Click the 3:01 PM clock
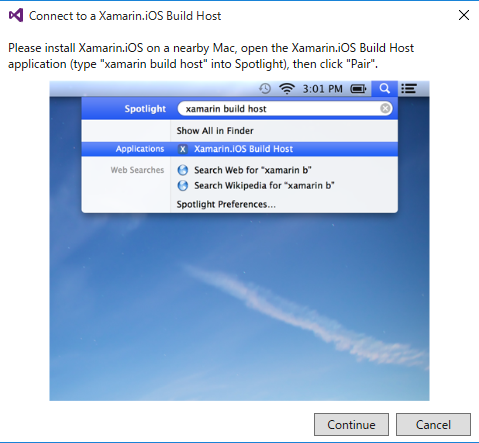Image resolution: width=479 pixels, height=443 pixels. click(x=322, y=89)
